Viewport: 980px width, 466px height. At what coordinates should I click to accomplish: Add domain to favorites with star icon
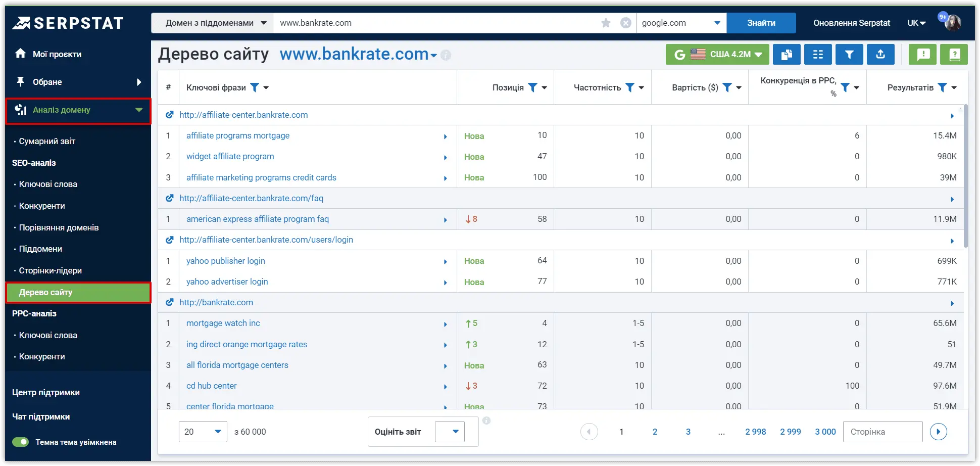pos(606,23)
